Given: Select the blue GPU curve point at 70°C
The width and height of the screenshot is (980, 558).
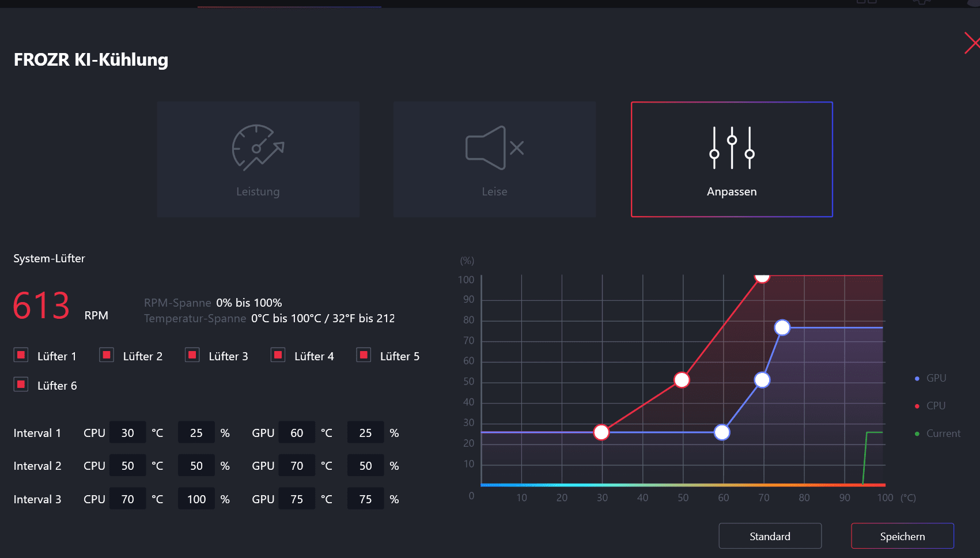Looking at the screenshot, I should coord(762,380).
